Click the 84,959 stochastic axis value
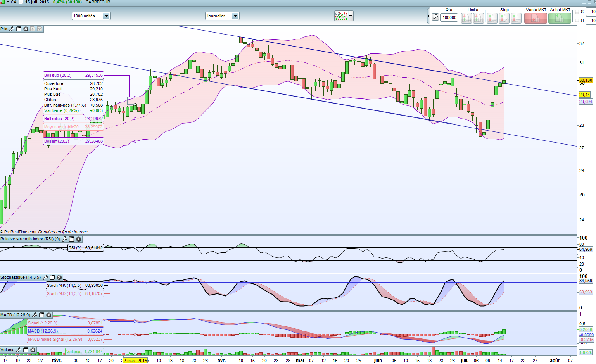Screen dimensions: 596x364 pos(586,281)
